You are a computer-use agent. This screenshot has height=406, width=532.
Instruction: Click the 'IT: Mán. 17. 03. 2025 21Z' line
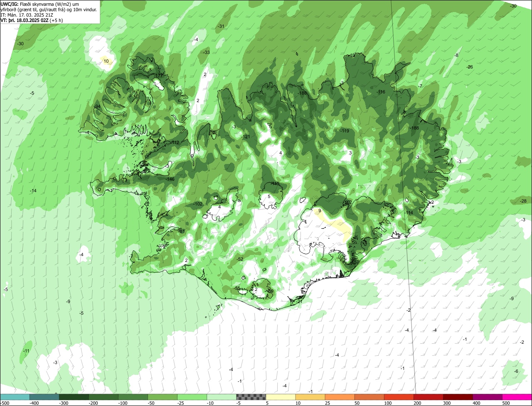(27, 15)
